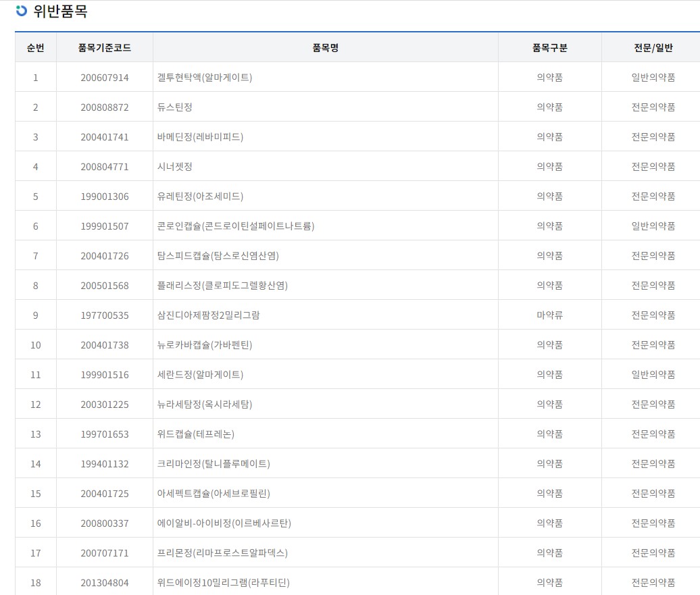Open 세란드정(알마게이트) entry
The height and width of the screenshot is (595, 700).
tap(200, 375)
